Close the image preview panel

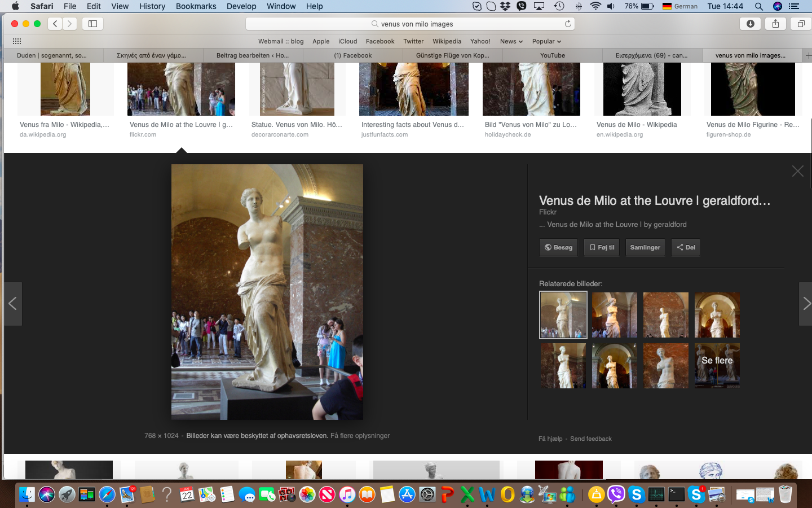tap(797, 171)
